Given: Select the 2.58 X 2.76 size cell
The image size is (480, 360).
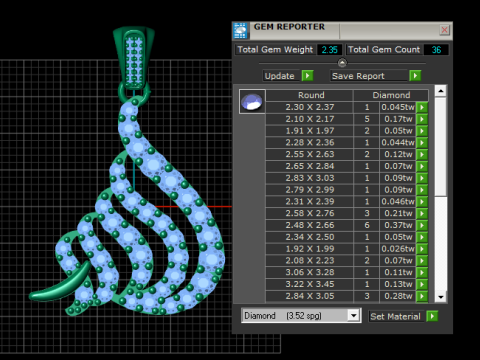Looking at the screenshot, I should pyautogui.click(x=309, y=213).
